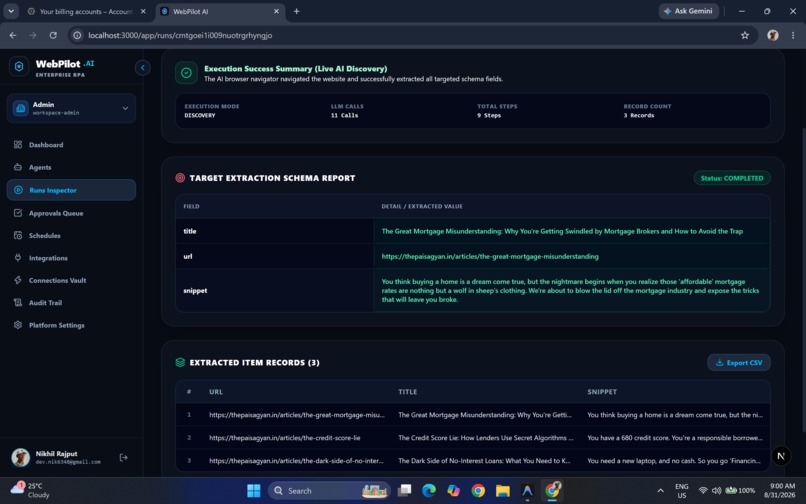Open the Audit Trail page
This screenshot has height=504, width=806.
tap(71, 302)
